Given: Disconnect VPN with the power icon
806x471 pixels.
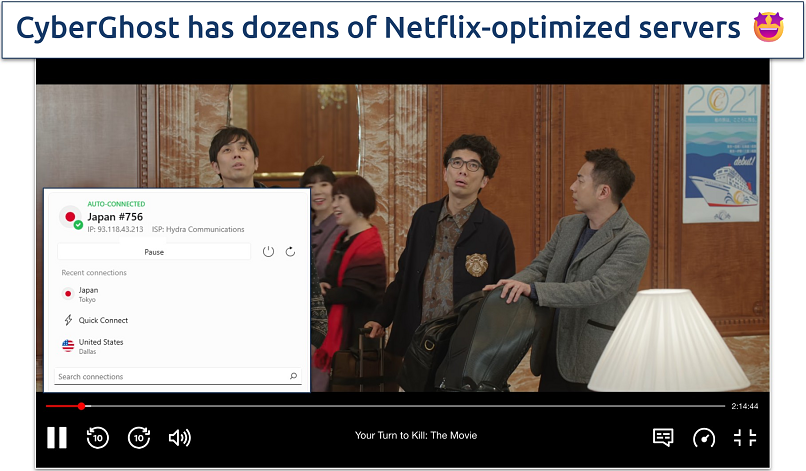Looking at the screenshot, I should click(268, 252).
